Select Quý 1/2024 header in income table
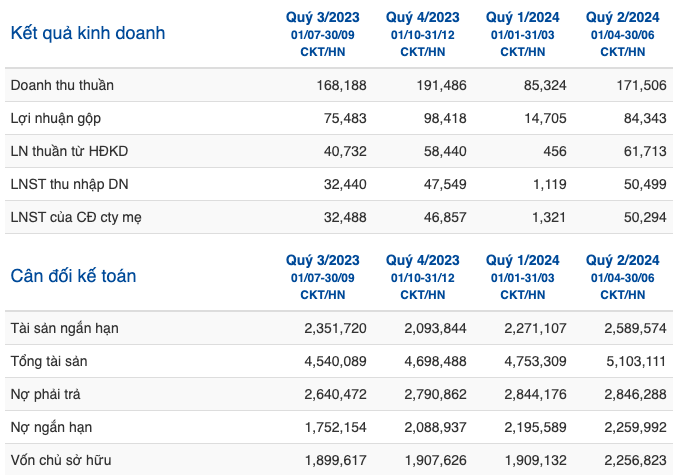The height and width of the screenshot is (475, 675). click(x=522, y=17)
